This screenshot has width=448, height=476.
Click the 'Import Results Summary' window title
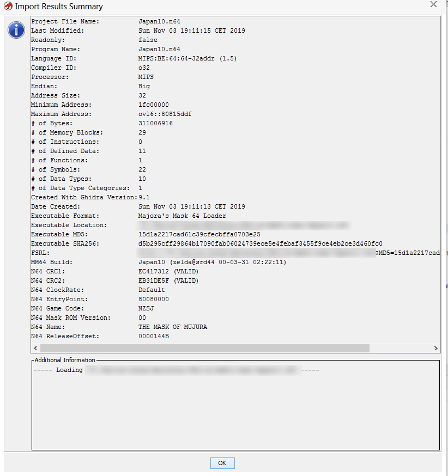(59, 7)
